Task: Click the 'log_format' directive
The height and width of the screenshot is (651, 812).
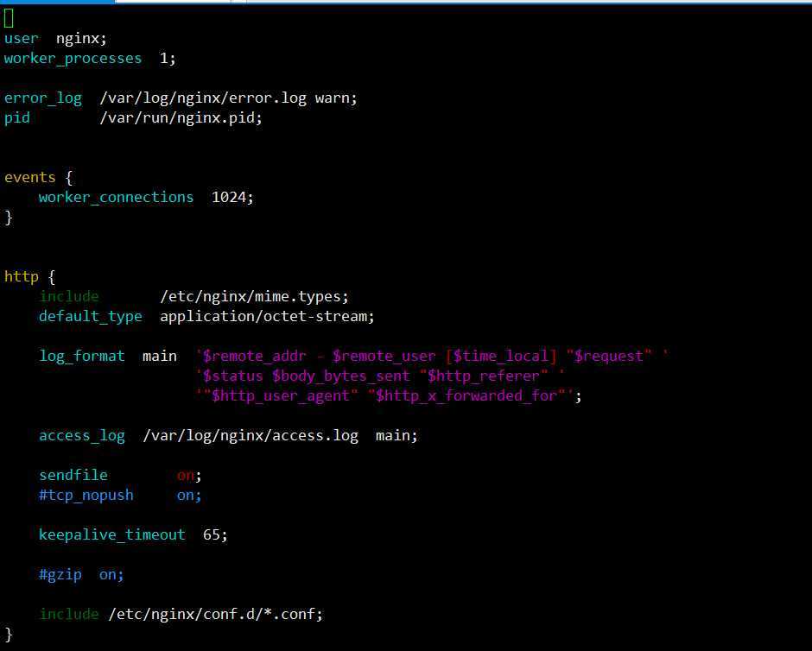Action: [x=82, y=357]
